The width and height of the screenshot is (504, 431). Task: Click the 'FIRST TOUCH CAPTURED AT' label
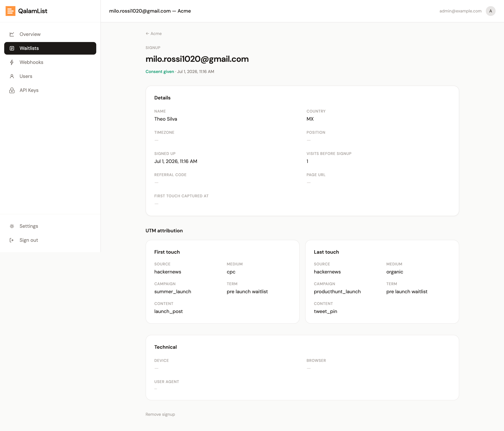pyautogui.click(x=181, y=196)
